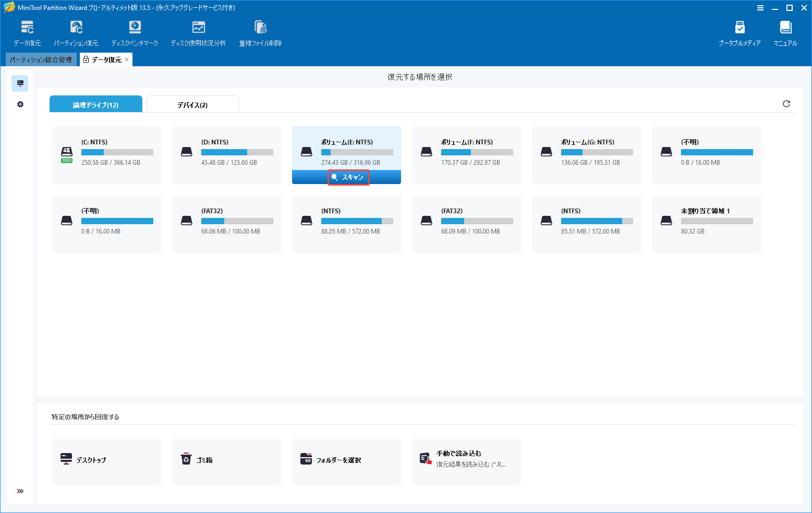The height and width of the screenshot is (513, 812).
Task: Start 重複ファイル削除
Action: [260, 31]
